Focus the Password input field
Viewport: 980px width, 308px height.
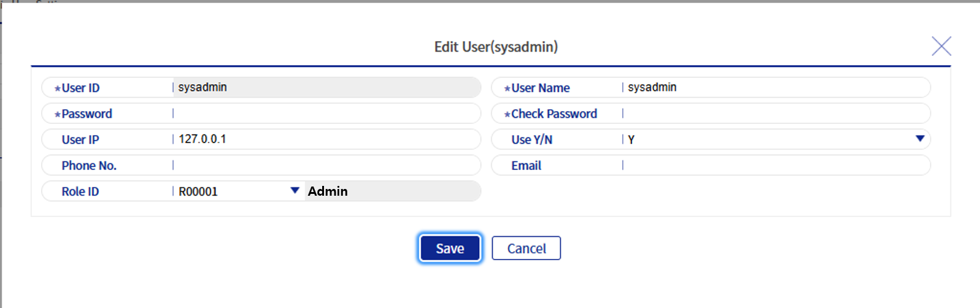[x=325, y=114]
